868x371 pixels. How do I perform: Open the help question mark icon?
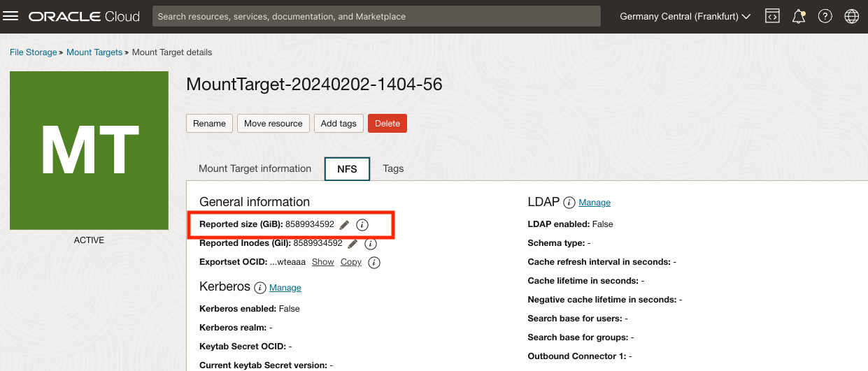[825, 16]
